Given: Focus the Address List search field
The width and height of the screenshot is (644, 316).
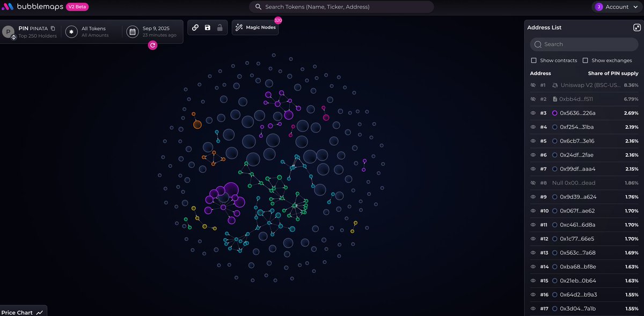Looking at the screenshot, I should [584, 44].
